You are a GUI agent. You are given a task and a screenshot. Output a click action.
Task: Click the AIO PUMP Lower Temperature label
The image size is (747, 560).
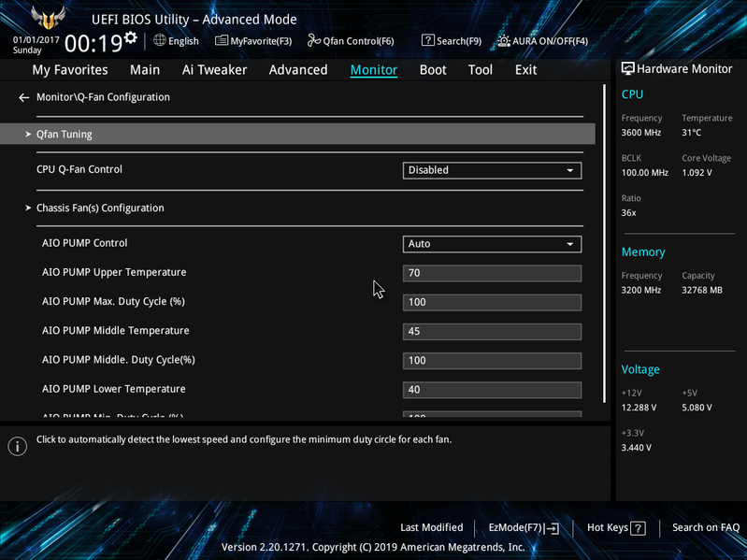[114, 389]
